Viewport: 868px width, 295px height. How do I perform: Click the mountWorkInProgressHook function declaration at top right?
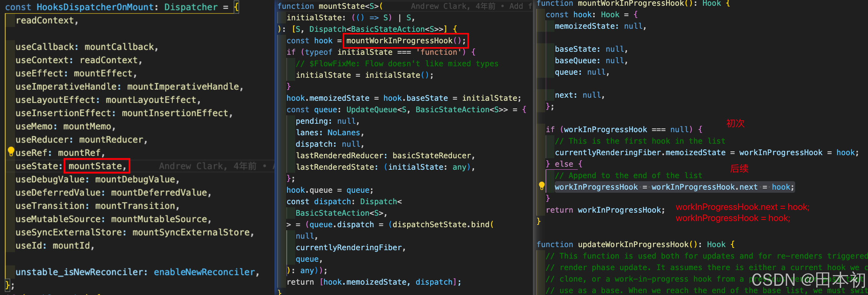(x=633, y=3)
